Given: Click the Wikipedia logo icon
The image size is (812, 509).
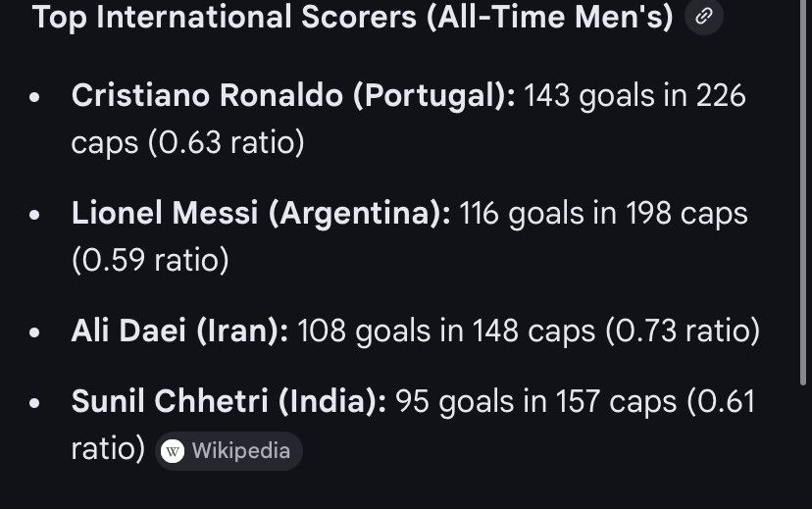Looking at the screenshot, I should pyautogui.click(x=174, y=451).
